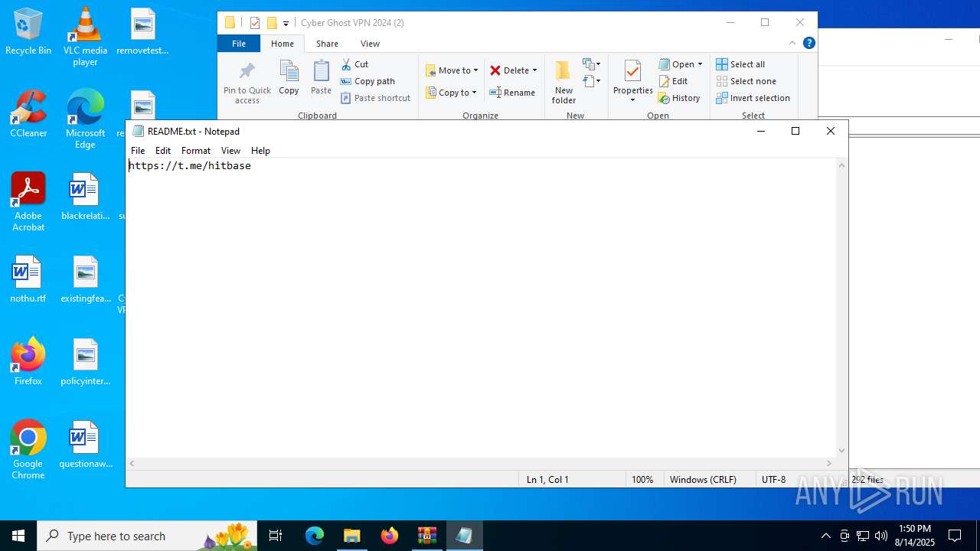This screenshot has width=980, height=551.
Task: Click Notepad horizontal scrollbar right arrow
Action: [x=829, y=463]
